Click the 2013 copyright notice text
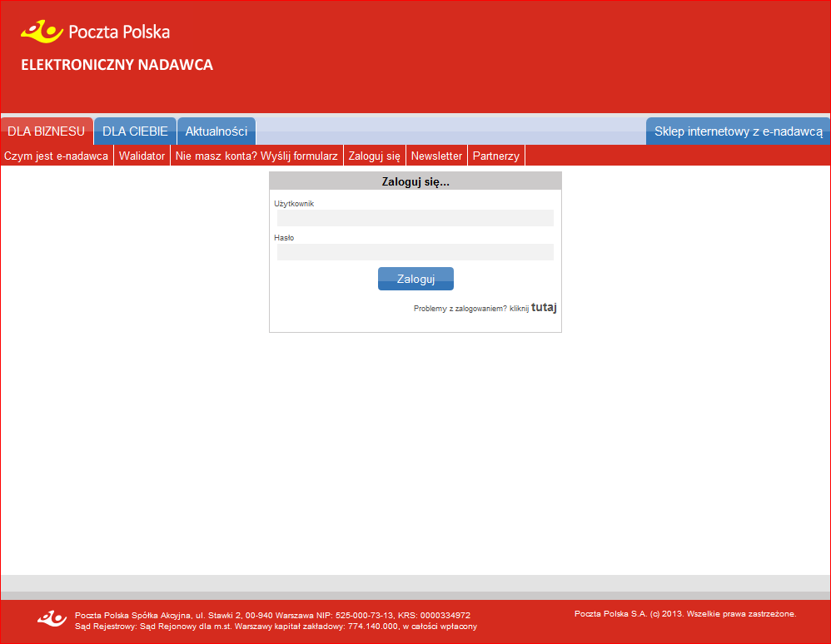The height and width of the screenshot is (644, 831). click(x=685, y=614)
